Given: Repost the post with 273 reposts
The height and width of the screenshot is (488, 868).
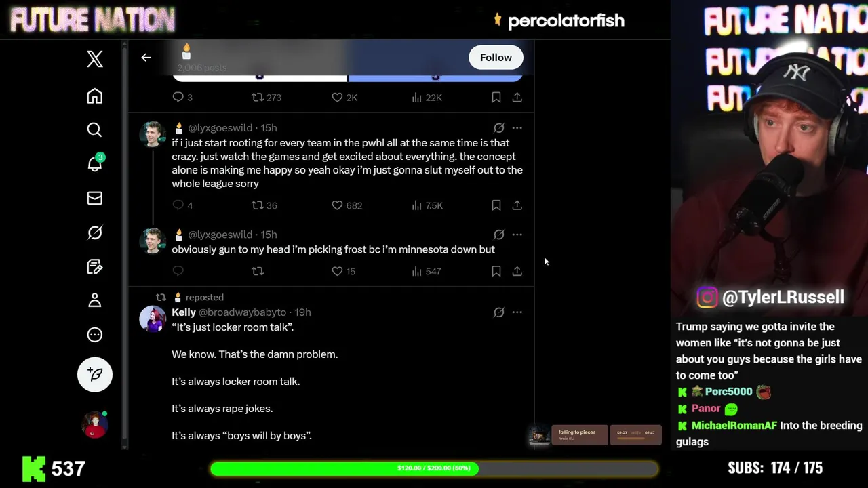Looking at the screenshot, I should [x=266, y=98].
